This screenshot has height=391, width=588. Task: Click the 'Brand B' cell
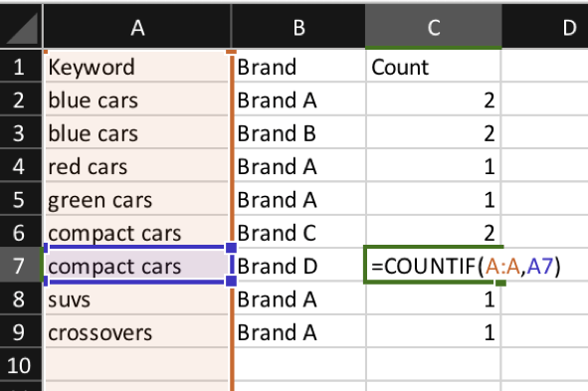tap(299, 133)
